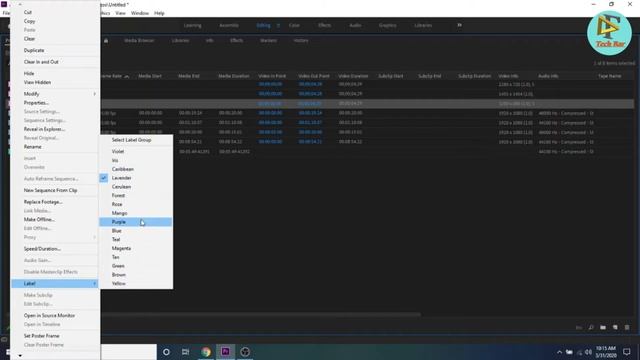Click the Frame Rate sort arrow
The width and height of the screenshot is (640, 360).
coord(127,76)
